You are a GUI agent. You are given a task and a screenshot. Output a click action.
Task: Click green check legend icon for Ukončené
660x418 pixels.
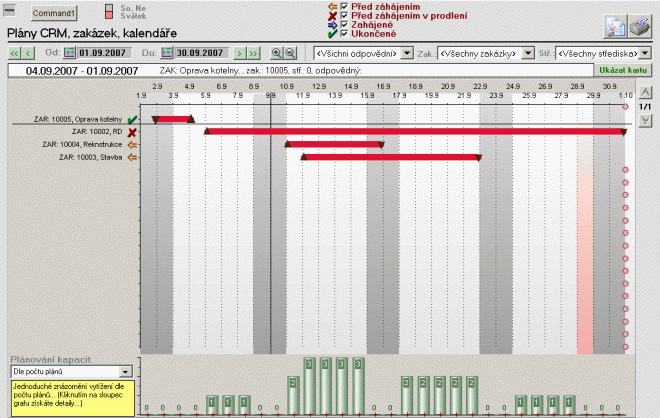coord(333,34)
